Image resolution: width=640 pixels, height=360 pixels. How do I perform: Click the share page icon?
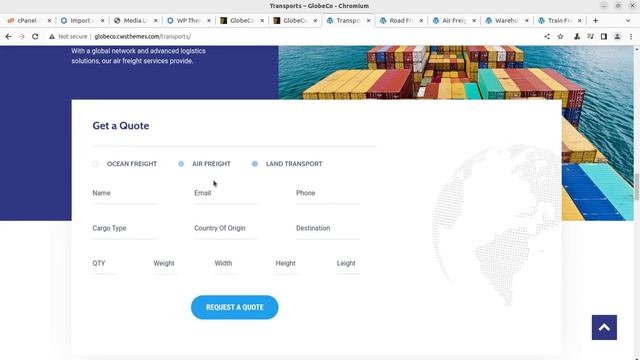click(547, 36)
